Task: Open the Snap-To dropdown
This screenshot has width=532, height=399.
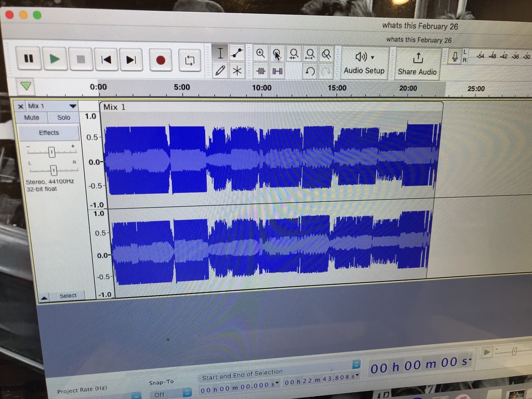Action: point(187,394)
